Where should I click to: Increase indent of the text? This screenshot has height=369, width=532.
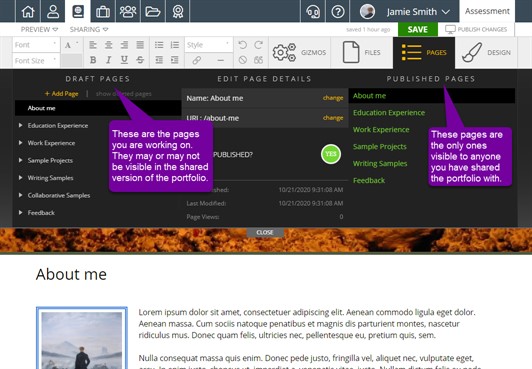(x=175, y=60)
